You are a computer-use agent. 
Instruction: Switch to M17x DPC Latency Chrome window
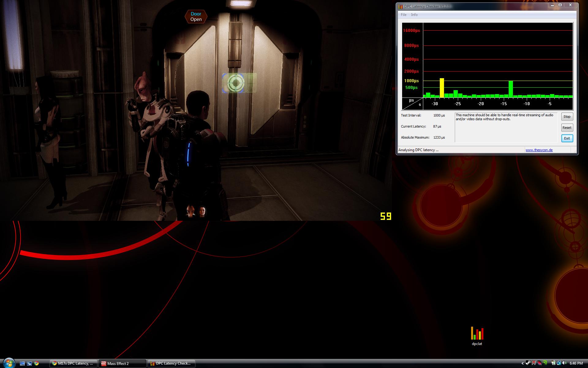point(73,363)
